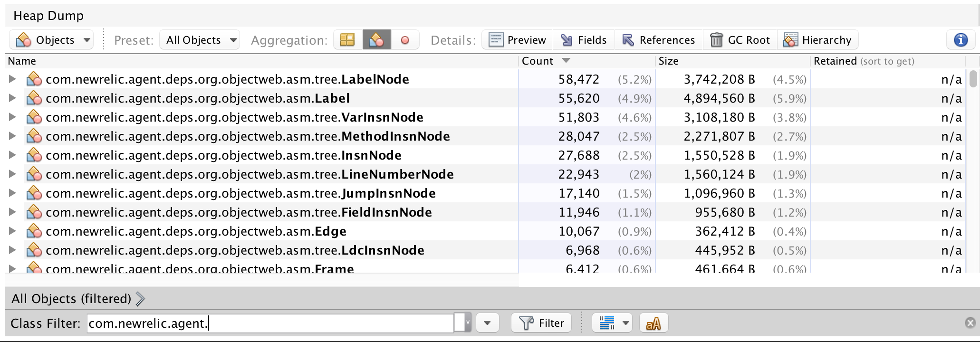980x342 pixels.
Task: Click the FieldInsnNode class icon
Action: point(34,212)
